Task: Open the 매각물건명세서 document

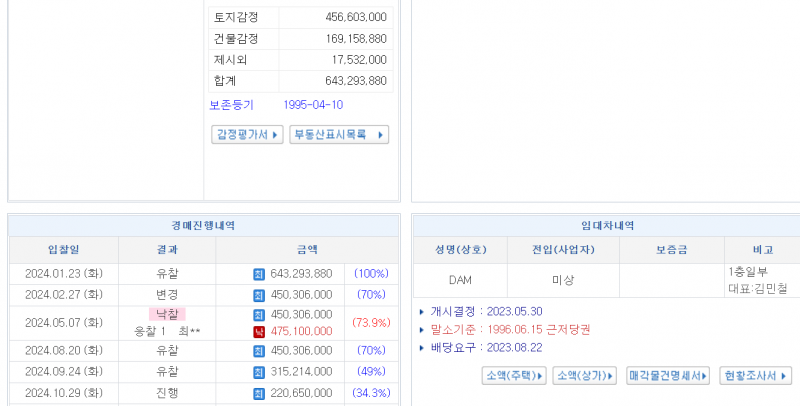Action: [x=668, y=376]
